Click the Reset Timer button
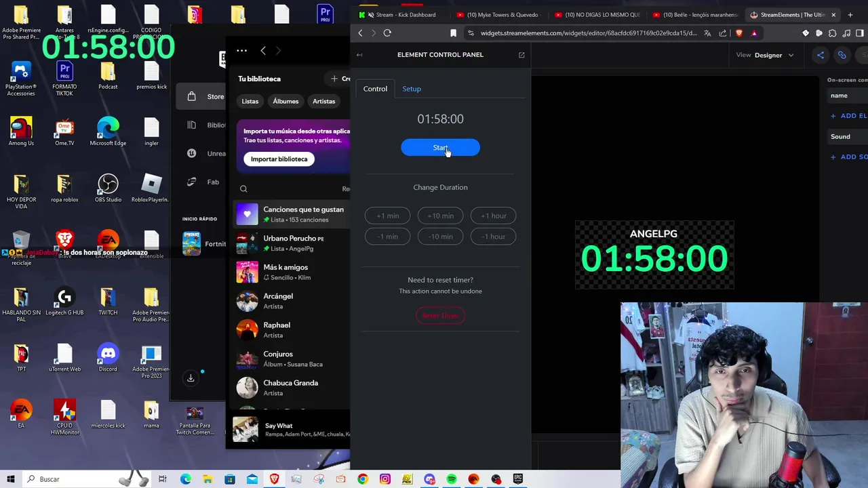The width and height of the screenshot is (868, 488). point(440,316)
